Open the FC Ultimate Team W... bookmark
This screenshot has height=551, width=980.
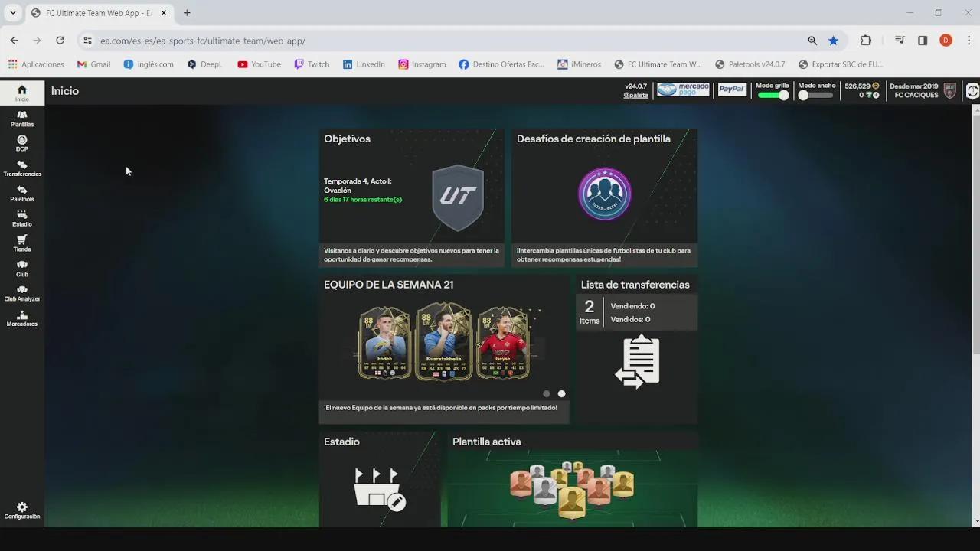[657, 64]
